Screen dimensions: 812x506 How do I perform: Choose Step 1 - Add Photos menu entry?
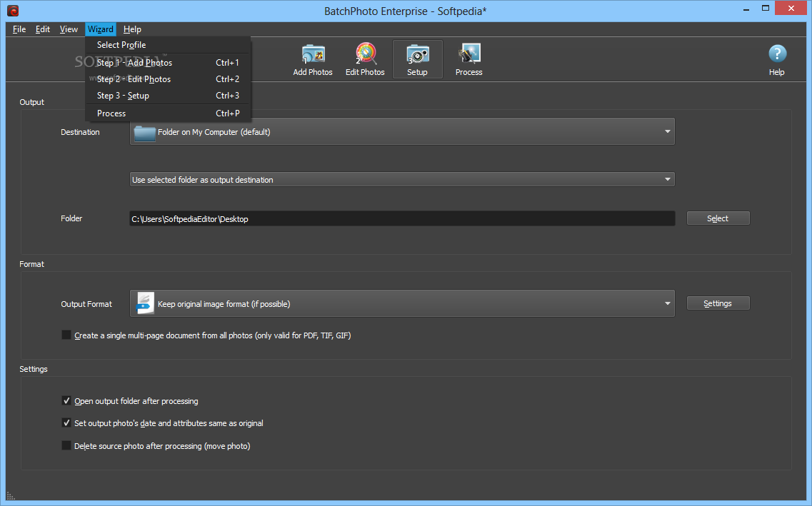pos(168,63)
